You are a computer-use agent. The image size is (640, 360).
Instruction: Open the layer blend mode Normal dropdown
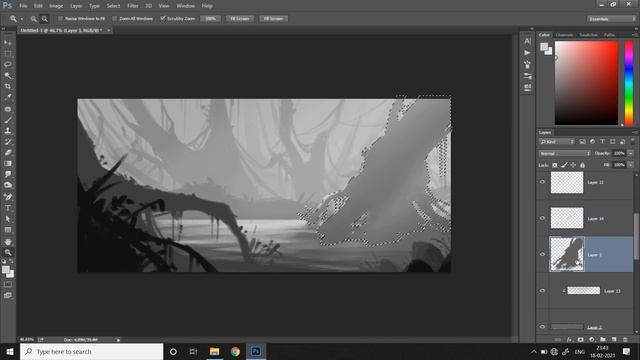(564, 153)
